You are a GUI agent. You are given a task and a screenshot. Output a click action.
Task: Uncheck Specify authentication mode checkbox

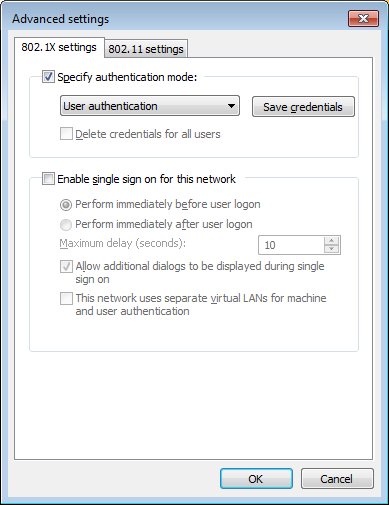48,77
